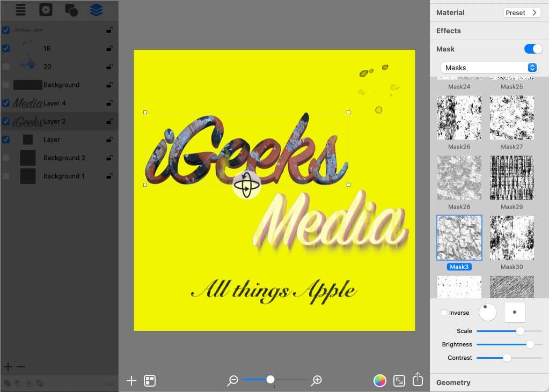Screen dimensions: 549x392
Task: Open the Material Preset chooser
Action: (522, 12)
